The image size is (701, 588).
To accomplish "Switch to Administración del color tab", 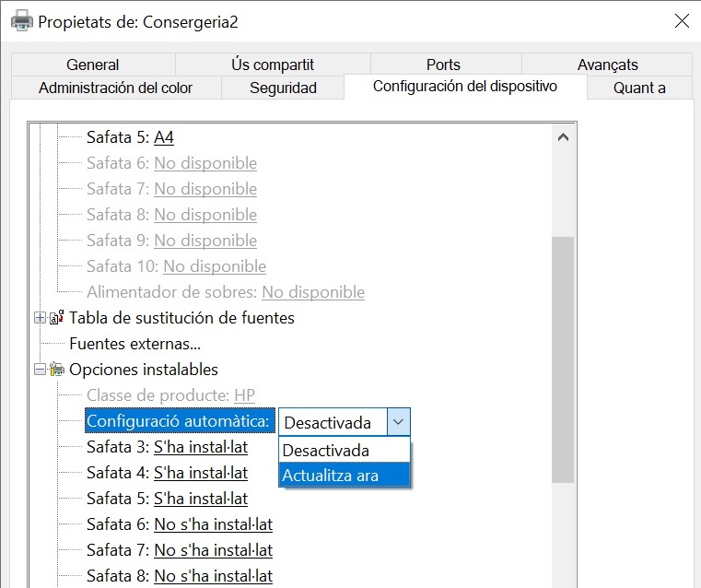I will coord(116,88).
